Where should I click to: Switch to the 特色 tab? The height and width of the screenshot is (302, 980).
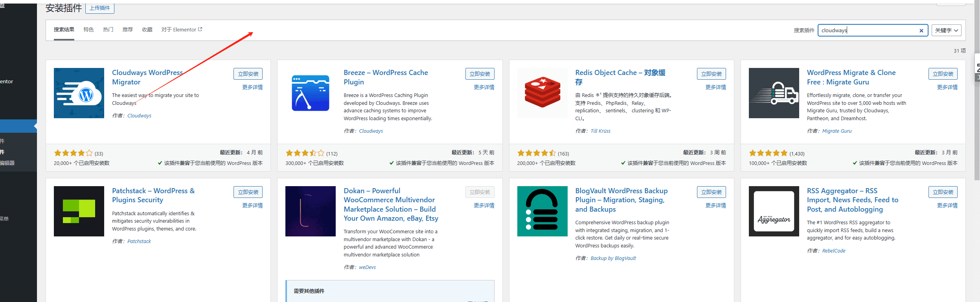[88, 29]
